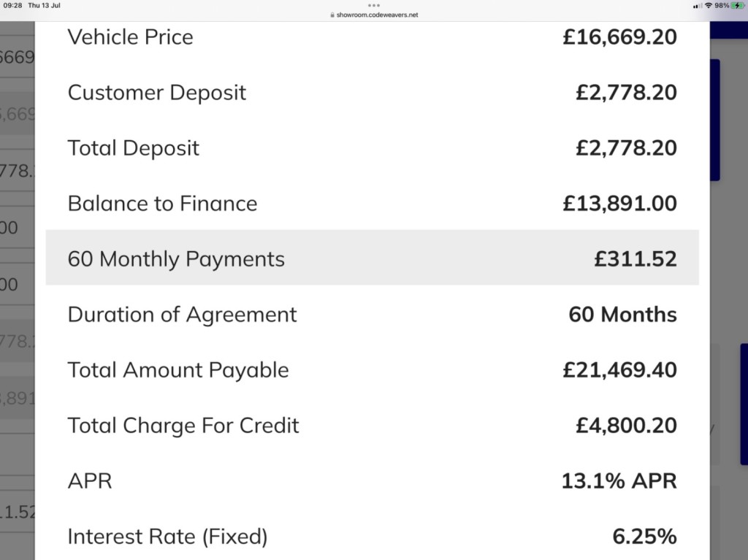Click the Customer Deposit row

372,92
